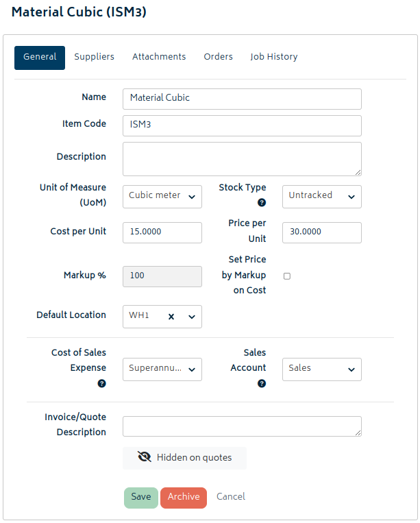
Task: Click the Material Cubic (ISM3) page heading
Action: [x=79, y=12]
